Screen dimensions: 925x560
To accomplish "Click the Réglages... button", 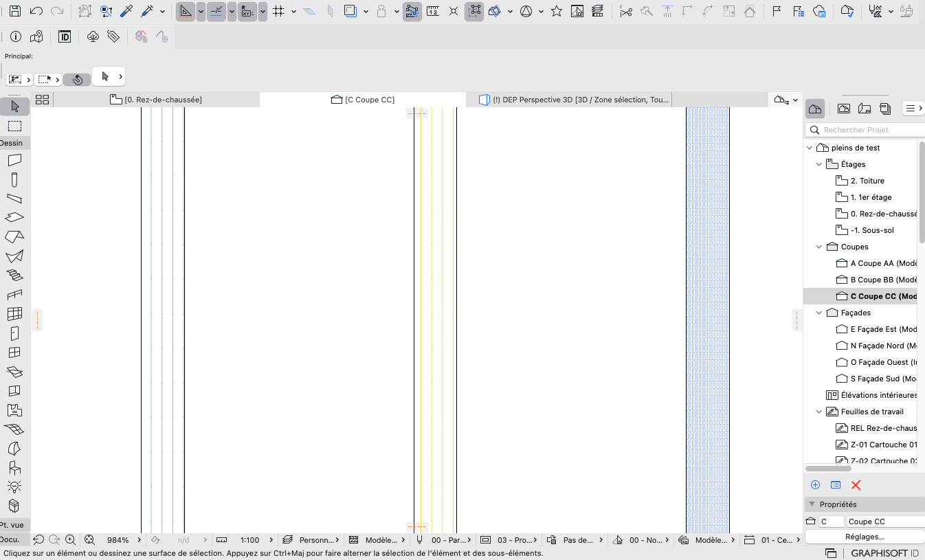I will coord(865,537).
